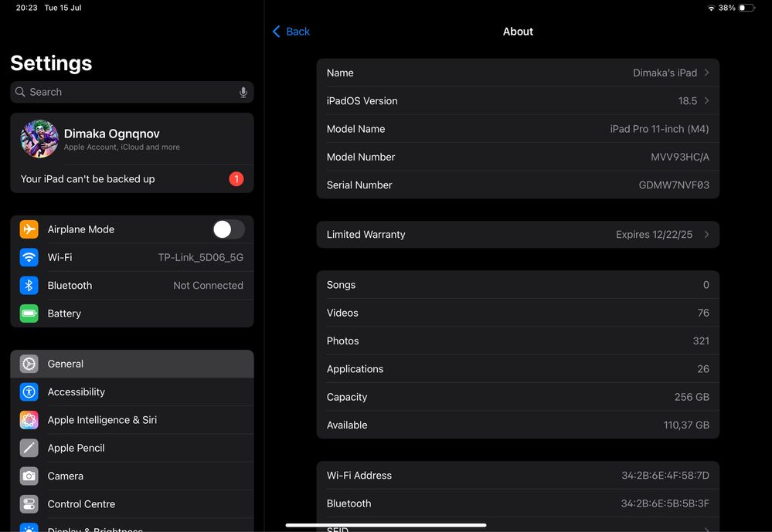The image size is (772, 532).
Task: Open the Name row chevron
Action: coord(706,73)
